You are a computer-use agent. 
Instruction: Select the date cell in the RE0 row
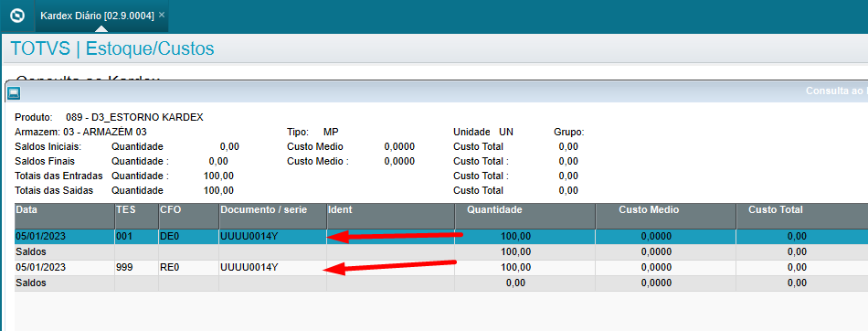pyautogui.click(x=64, y=268)
